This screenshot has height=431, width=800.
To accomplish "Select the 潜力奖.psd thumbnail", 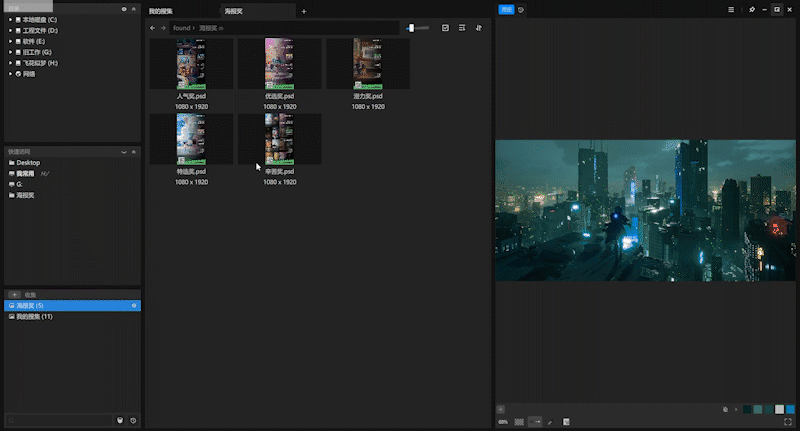I will (368, 64).
